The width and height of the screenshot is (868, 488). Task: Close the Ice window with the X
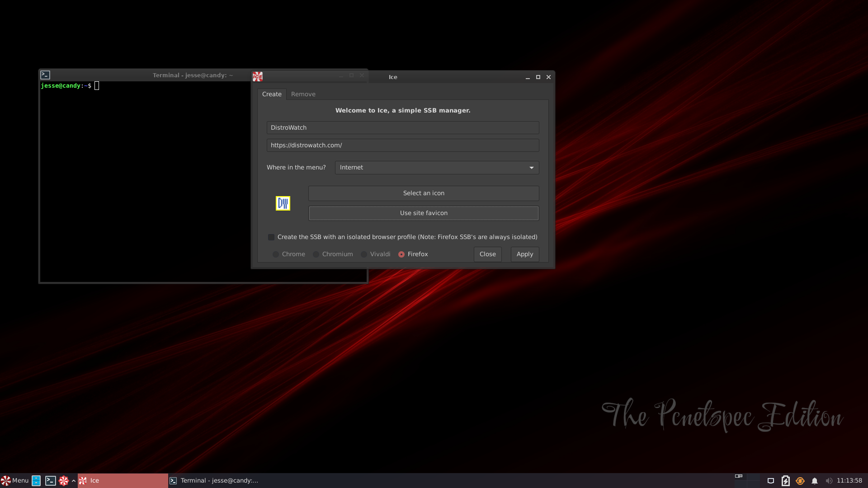[548, 77]
